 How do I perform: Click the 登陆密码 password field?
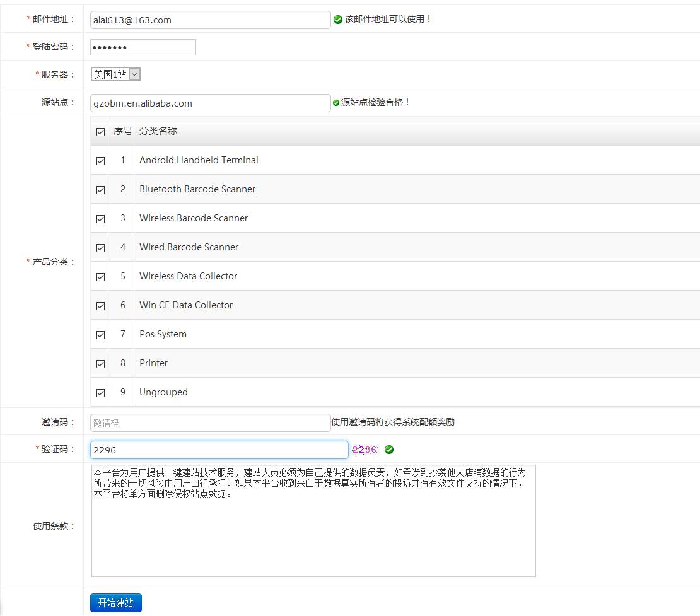pos(142,47)
